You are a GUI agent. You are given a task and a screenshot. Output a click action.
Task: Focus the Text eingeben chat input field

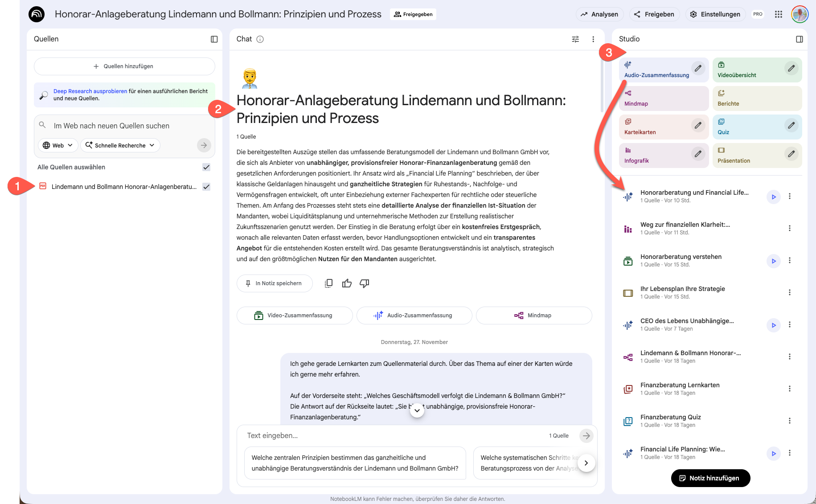pos(392,436)
